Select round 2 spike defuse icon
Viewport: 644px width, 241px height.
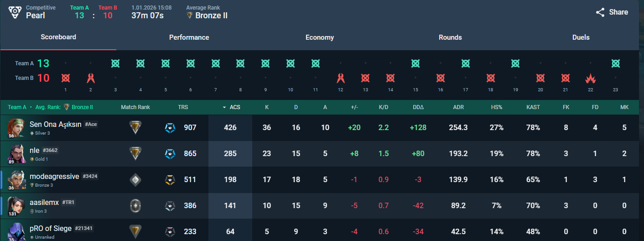tap(90, 78)
